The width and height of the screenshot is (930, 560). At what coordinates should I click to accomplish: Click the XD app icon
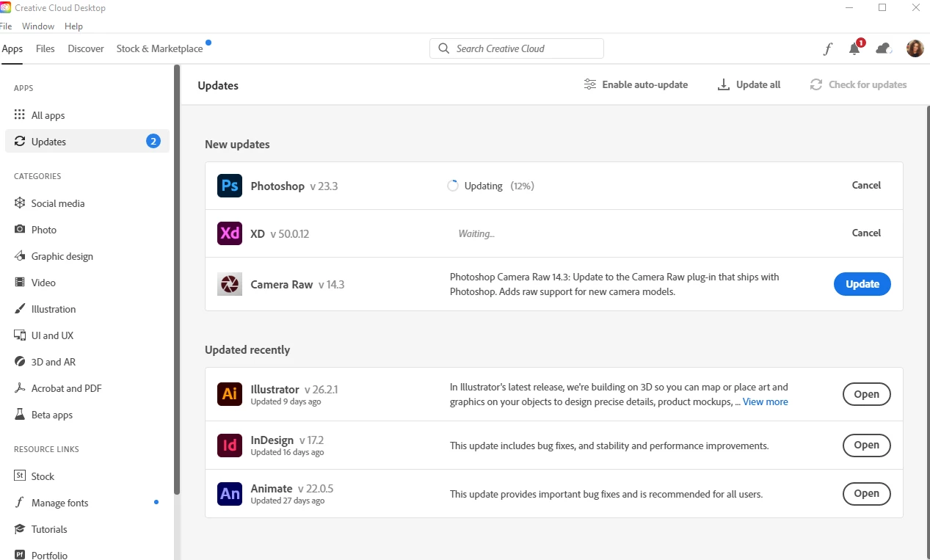point(230,233)
